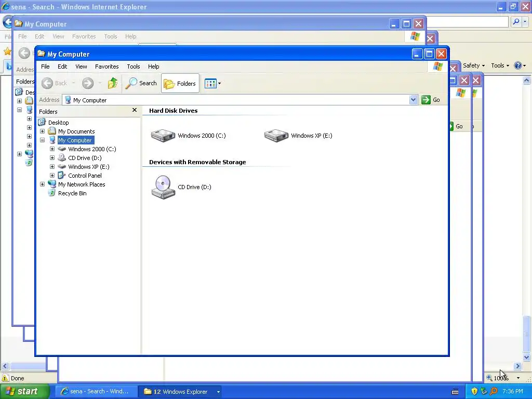532x399 pixels.
Task: Collapse the My Computer tree node
Action: 43,140
